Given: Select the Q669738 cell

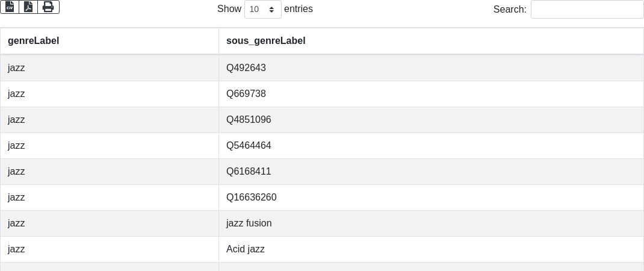Looking at the screenshot, I should coord(246,94).
